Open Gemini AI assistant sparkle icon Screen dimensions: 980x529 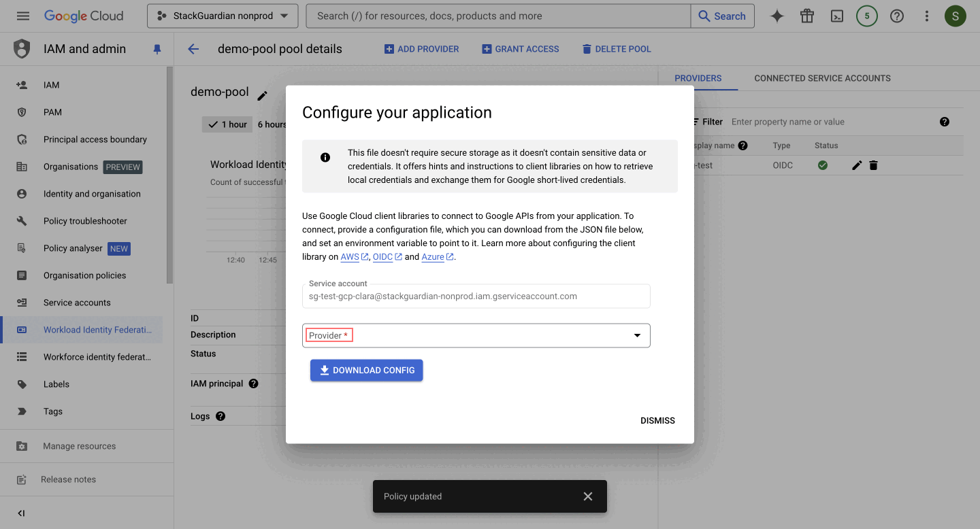(777, 16)
